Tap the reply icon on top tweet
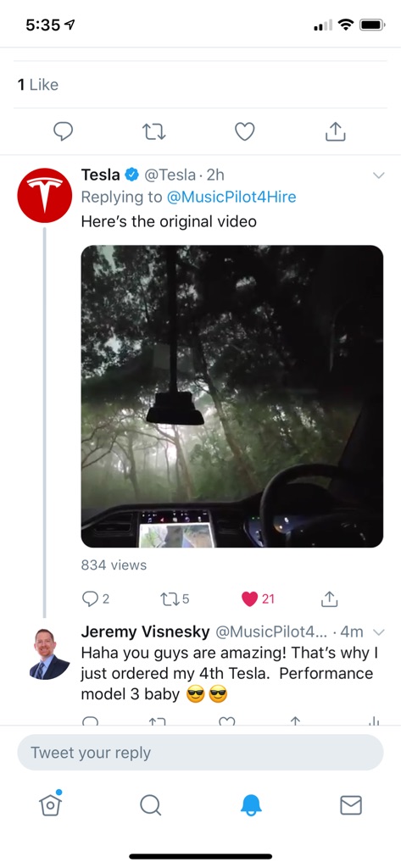The image size is (401, 868). pyautogui.click(x=63, y=131)
